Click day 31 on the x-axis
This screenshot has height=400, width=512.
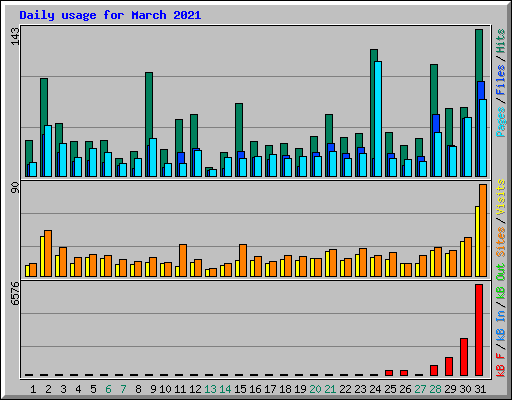(x=480, y=389)
